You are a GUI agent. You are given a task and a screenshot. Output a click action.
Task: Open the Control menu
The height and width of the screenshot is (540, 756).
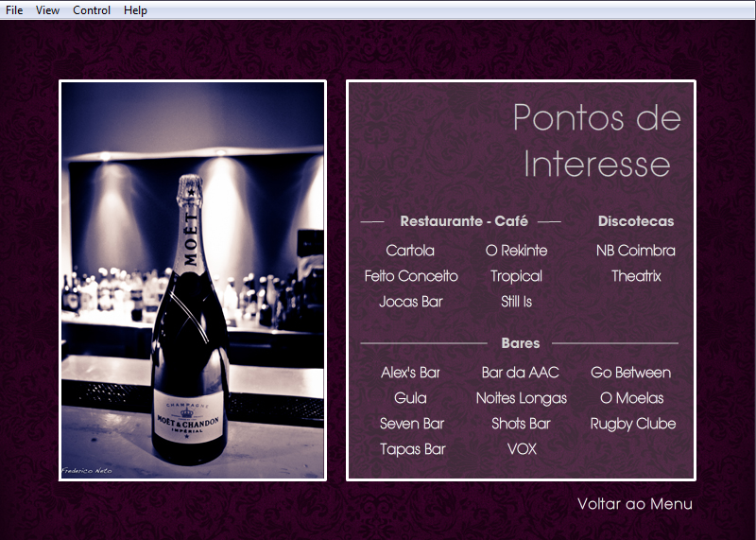92,10
